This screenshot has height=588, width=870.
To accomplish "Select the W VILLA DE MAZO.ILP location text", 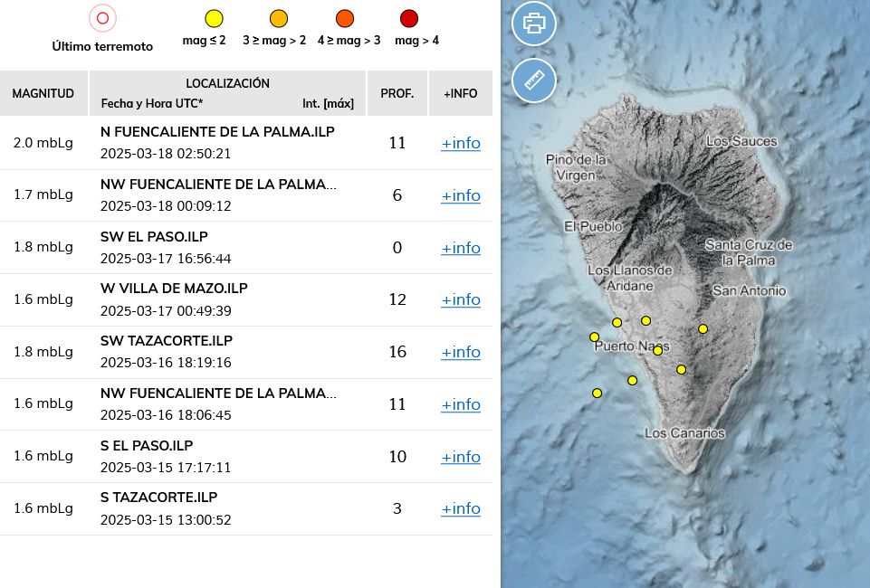I will 174,289.
